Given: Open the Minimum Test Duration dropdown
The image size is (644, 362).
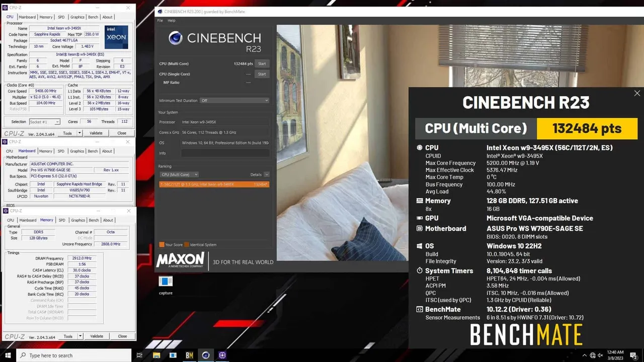Looking at the screenshot, I should click(233, 101).
